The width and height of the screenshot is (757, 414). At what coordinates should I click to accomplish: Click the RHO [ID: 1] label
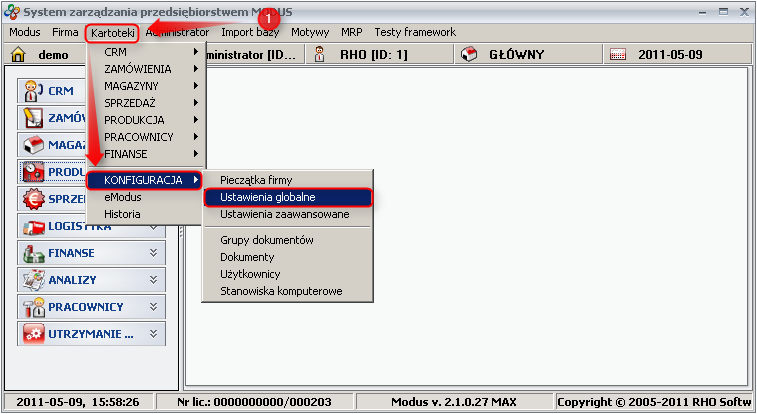point(374,55)
